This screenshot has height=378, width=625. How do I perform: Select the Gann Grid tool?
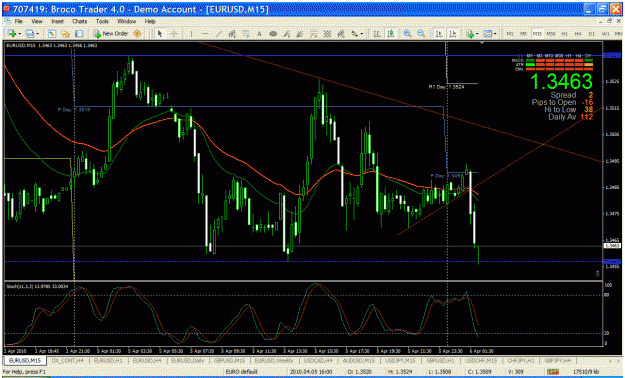pos(327,34)
